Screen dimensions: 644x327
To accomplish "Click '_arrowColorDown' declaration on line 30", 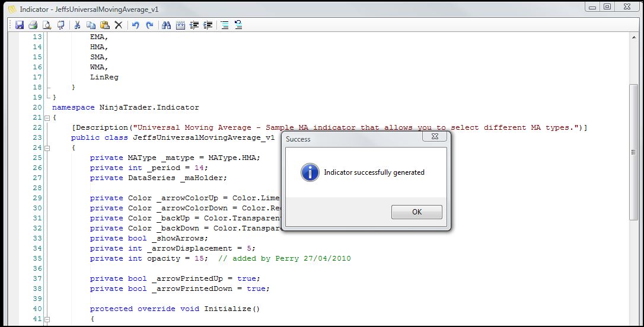I will [x=185, y=208].
